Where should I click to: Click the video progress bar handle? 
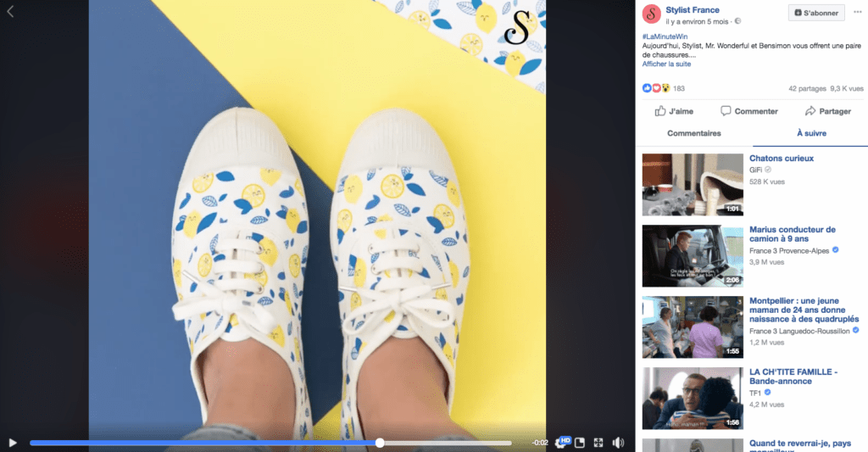tap(380, 443)
